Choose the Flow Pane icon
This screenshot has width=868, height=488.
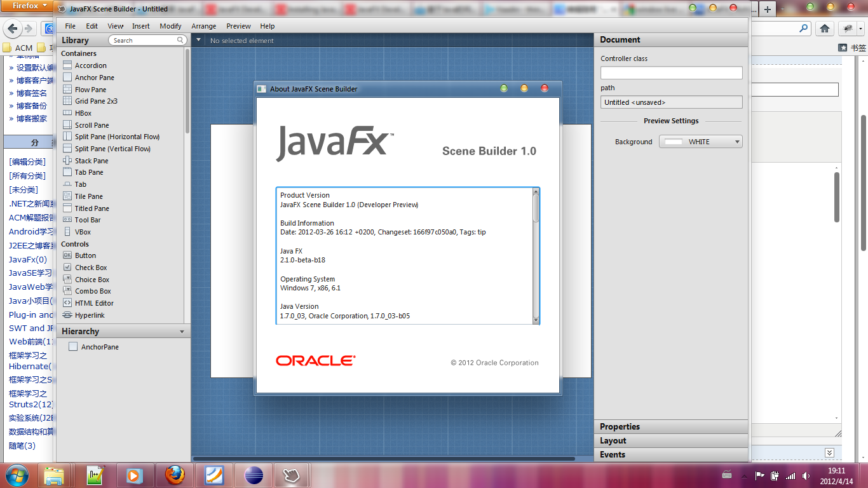point(67,90)
